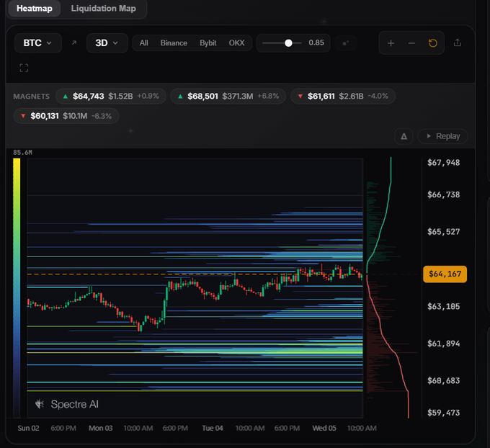Click the $67,948 price axis label
The height and width of the screenshot is (448, 490).
pyautogui.click(x=444, y=163)
